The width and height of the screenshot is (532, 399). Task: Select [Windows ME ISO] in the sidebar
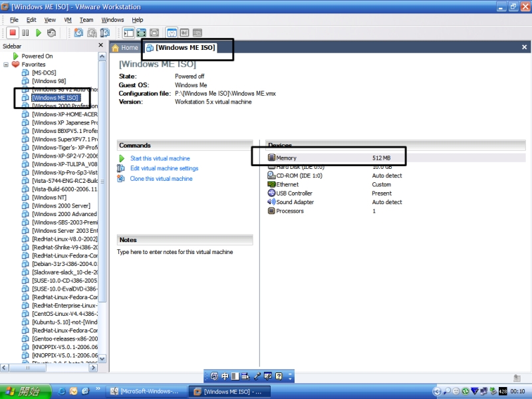pyautogui.click(x=55, y=98)
